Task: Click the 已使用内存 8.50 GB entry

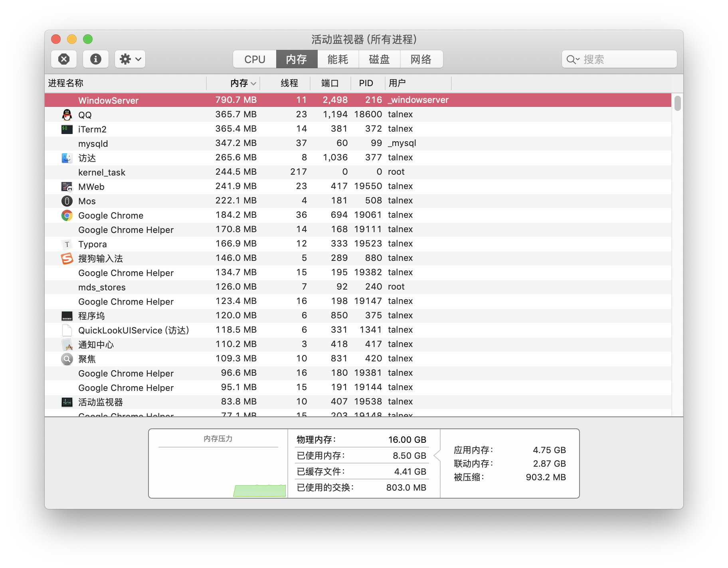Action: click(x=362, y=456)
